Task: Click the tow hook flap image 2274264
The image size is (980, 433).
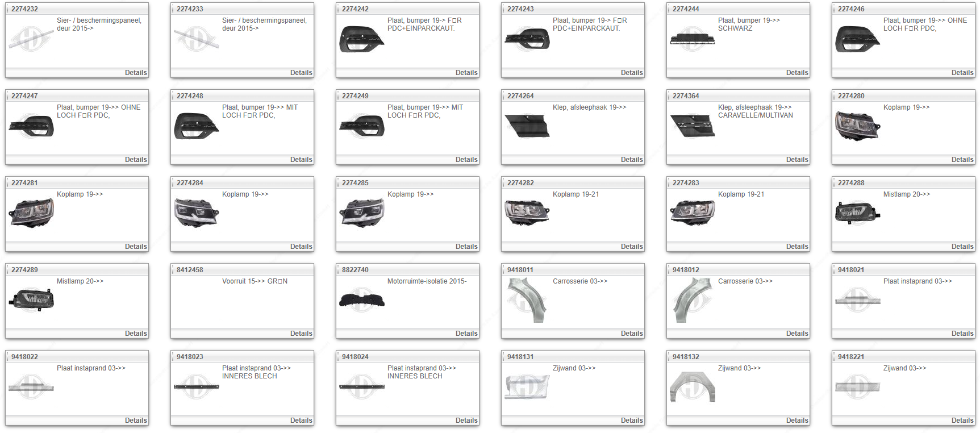Action: 527,126
